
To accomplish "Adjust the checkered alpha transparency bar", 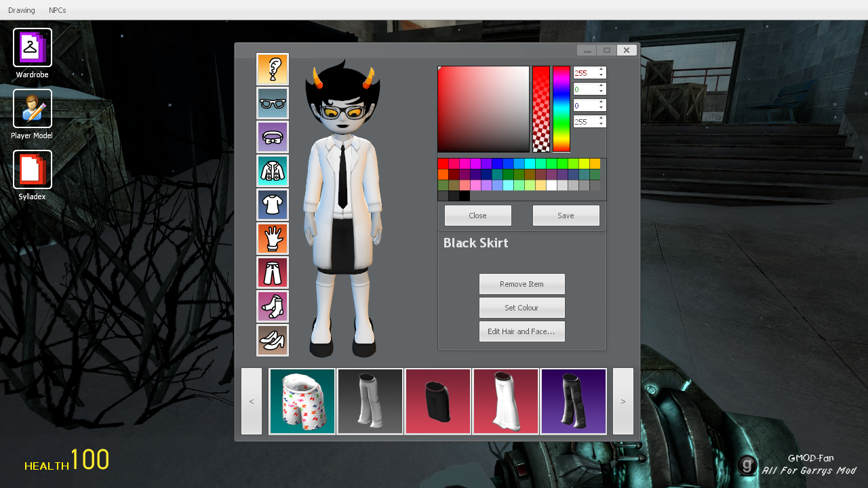I will pos(541,109).
